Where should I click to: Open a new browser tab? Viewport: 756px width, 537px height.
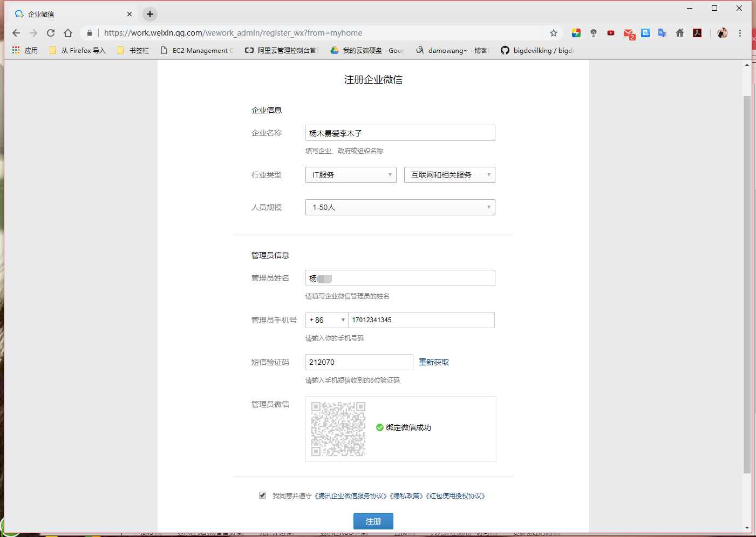150,14
